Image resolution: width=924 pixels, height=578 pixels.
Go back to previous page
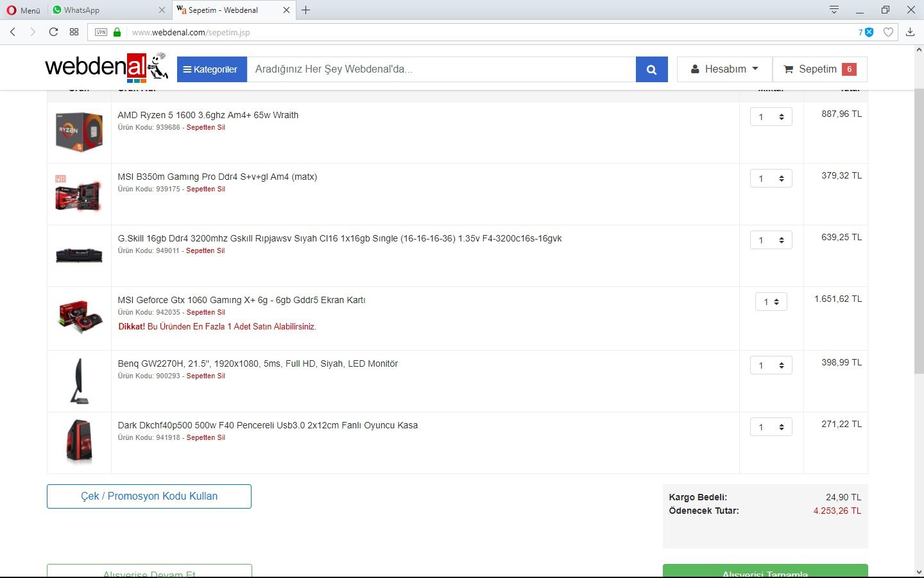pyautogui.click(x=13, y=32)
